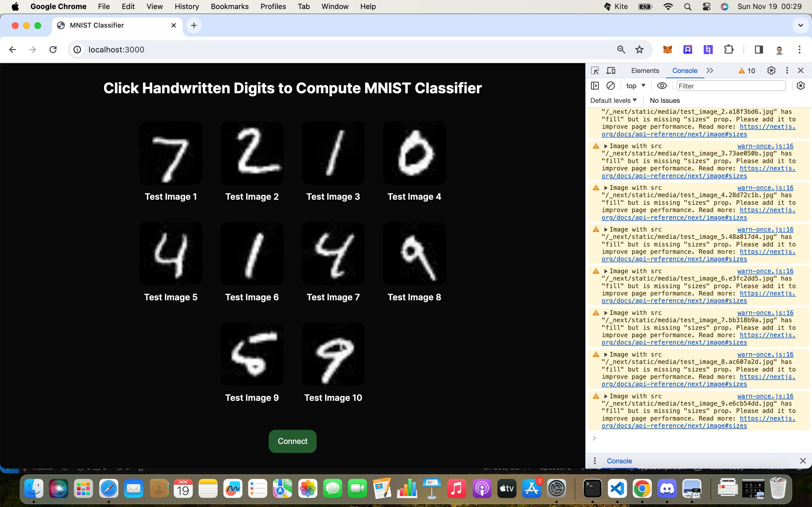Toggle log levels Default dropdown
The image size is (812, 507).
[x=614, y=100]
